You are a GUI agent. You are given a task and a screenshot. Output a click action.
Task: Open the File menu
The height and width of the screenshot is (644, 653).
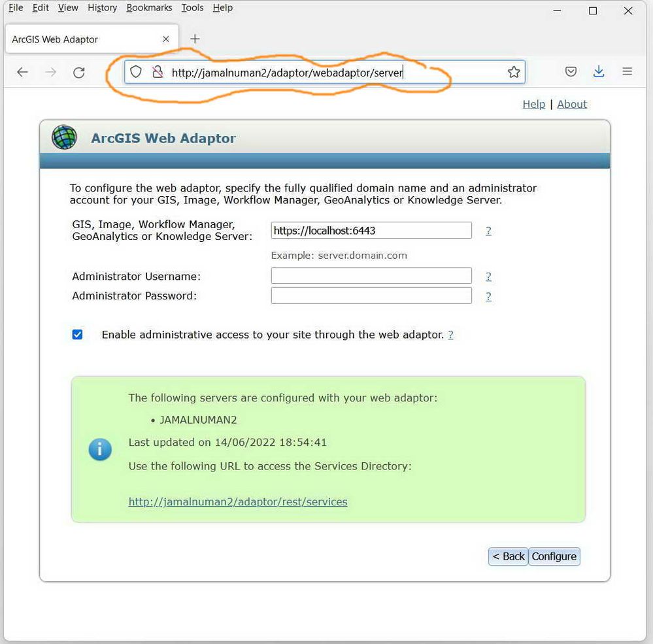pyautogui.click(x=16, y=7)
